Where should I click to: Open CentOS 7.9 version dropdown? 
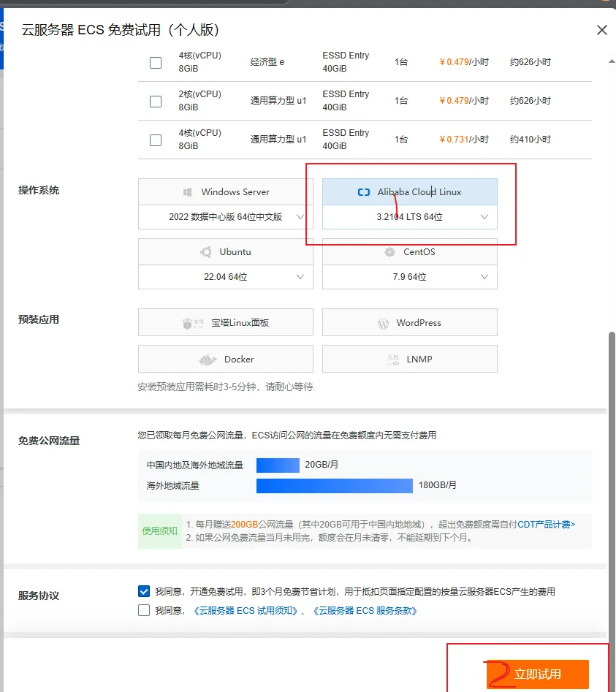point(409,277)
